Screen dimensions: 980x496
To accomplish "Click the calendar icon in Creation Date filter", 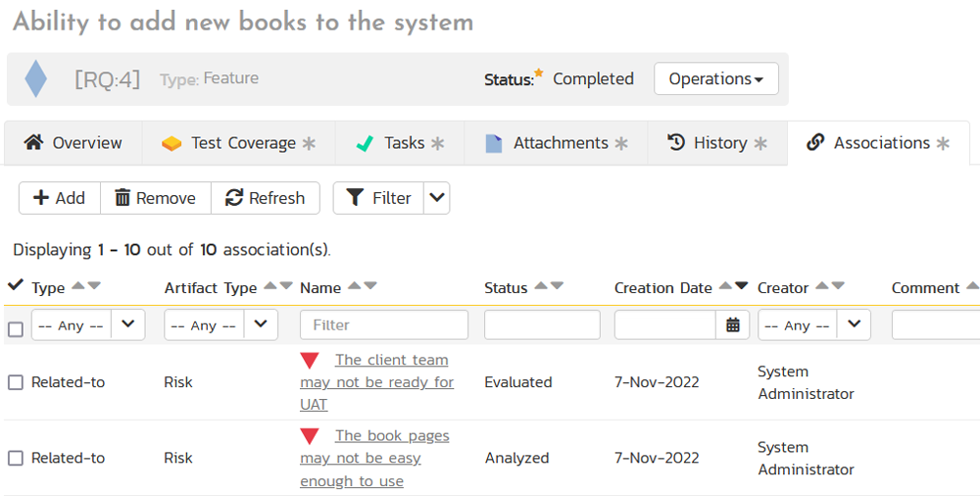I will point(732,325).
